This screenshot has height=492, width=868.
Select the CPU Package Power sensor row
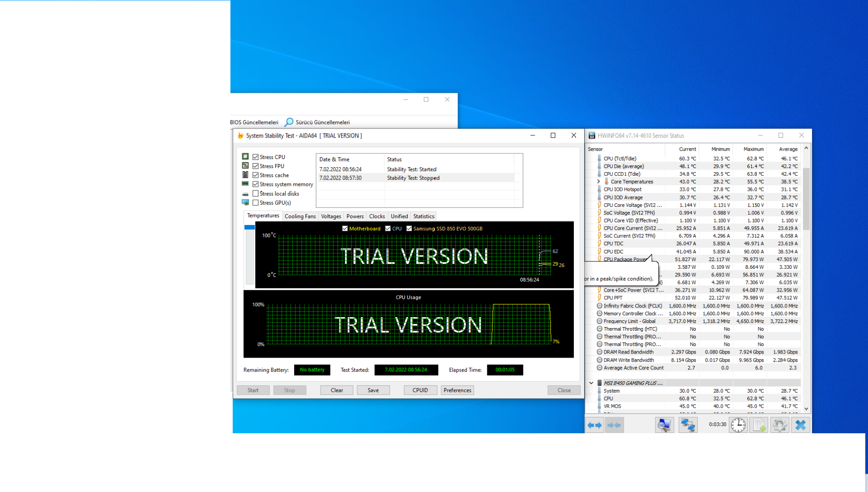tap(693, 259)
